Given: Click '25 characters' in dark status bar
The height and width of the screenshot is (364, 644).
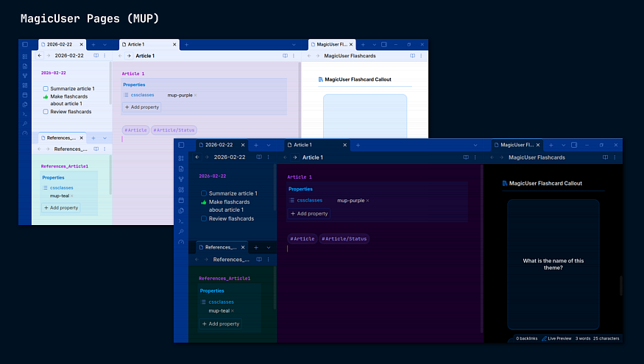Looking at the screenshot, I should point(606,338).
